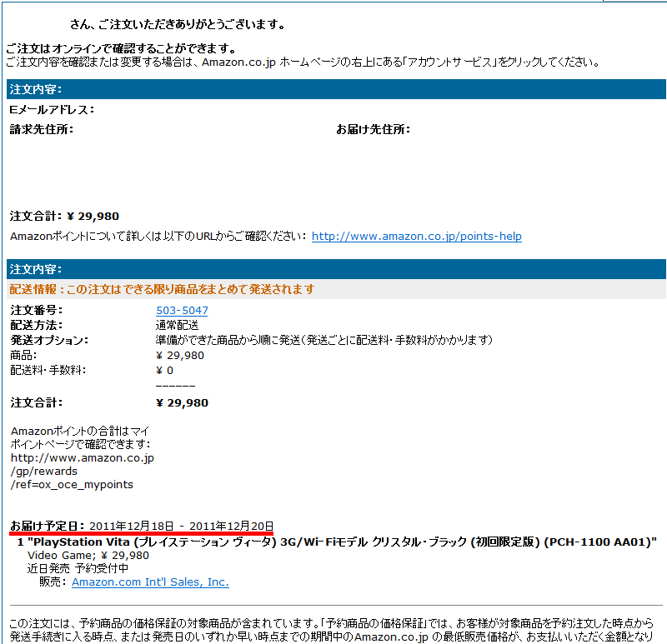Click the Amazon.com Int'l Sales, Inc. seller link
The image size is (667, 644).
[150, 582]
